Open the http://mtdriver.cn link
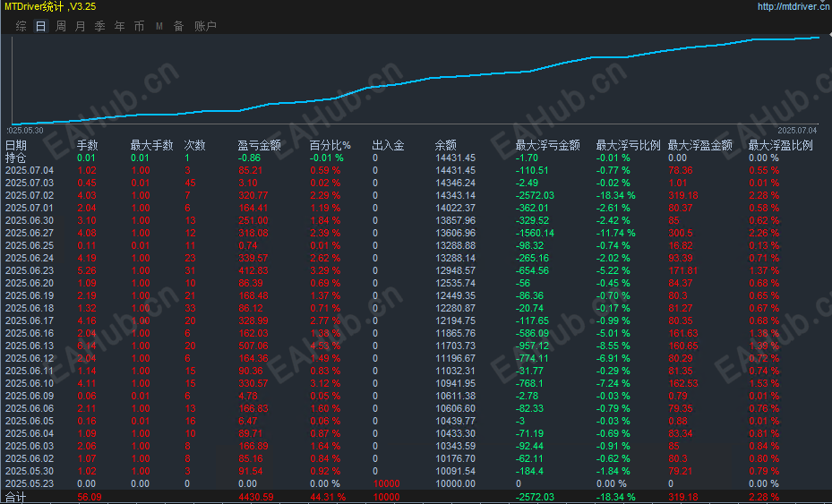The height and width of the screenshot is (504, 832). point(793,6)
